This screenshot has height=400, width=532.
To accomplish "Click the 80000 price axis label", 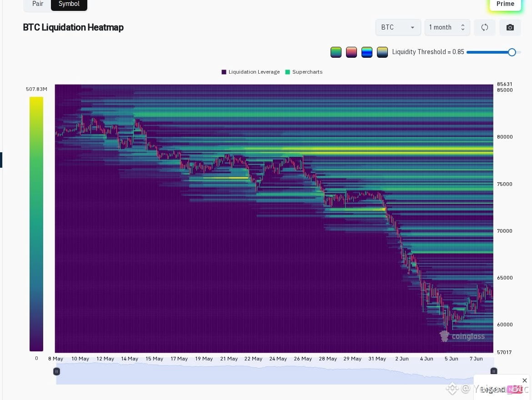I will pos(505,137).
